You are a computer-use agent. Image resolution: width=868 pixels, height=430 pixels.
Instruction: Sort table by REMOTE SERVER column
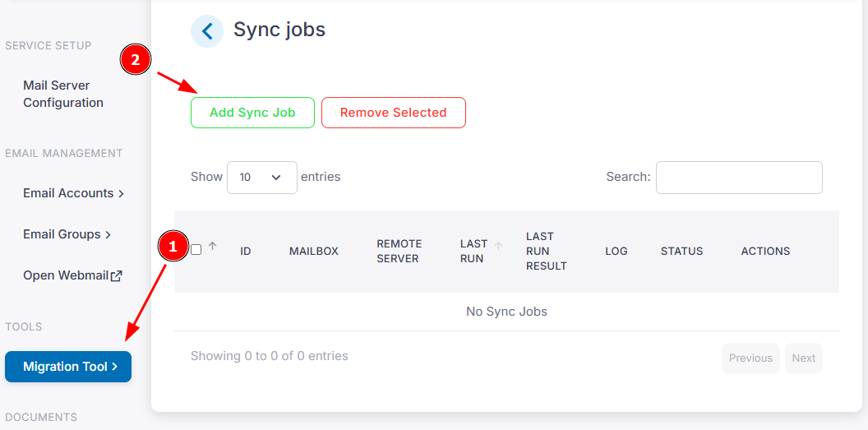point(399,252)
